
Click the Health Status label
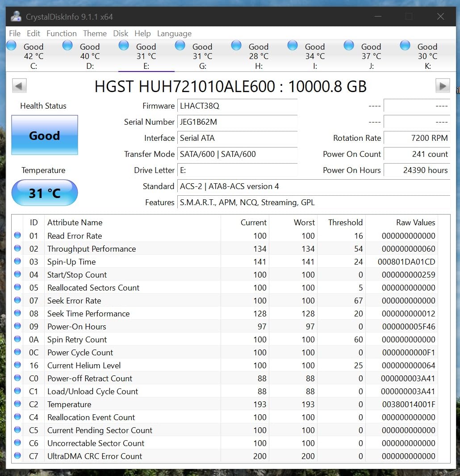43,105
